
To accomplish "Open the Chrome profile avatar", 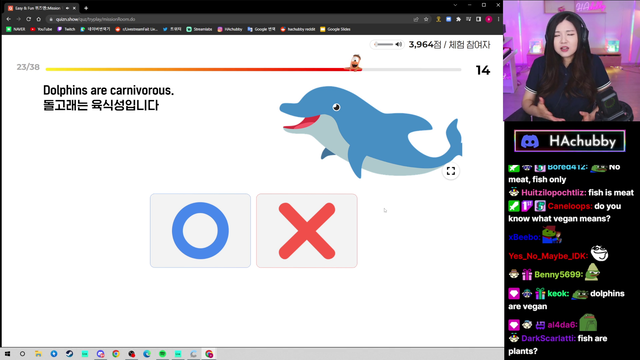I will pos(489,19).
